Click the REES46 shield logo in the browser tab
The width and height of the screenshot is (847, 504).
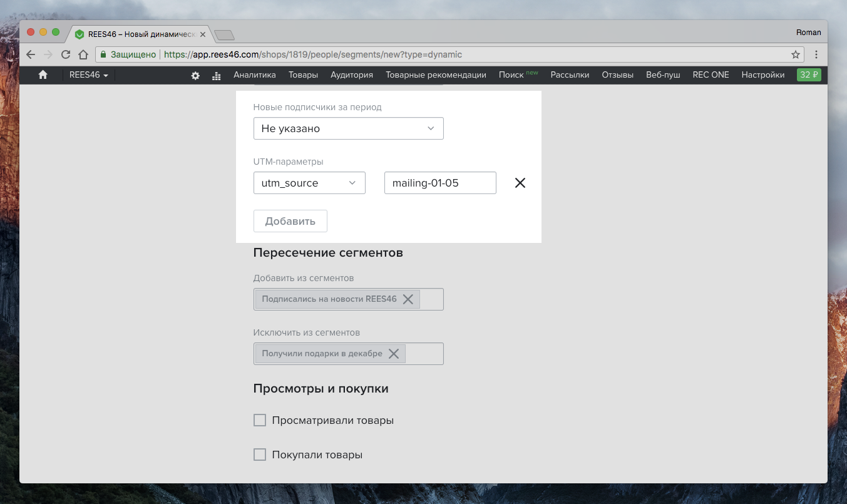click(x=80, y=34)
